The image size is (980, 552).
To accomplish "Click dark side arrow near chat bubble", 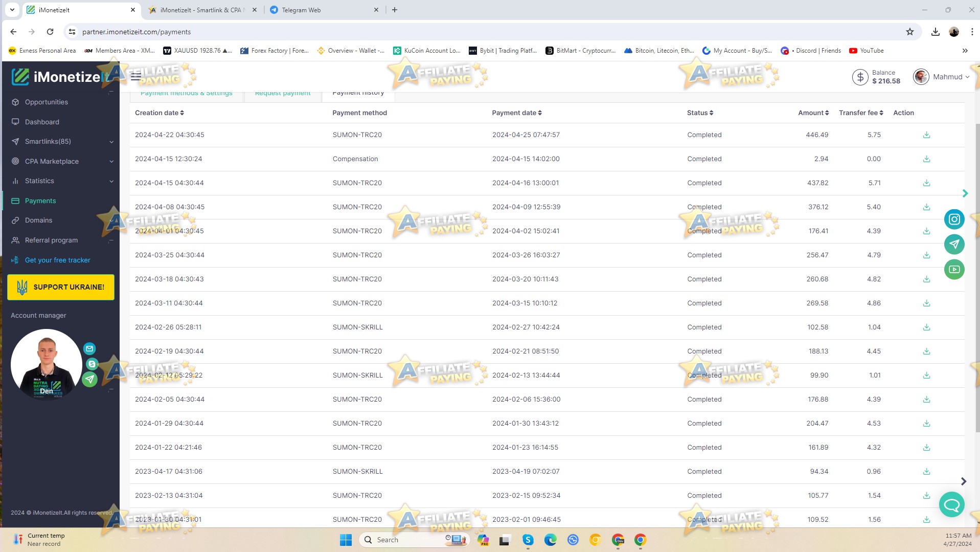I will [x=963, y=481].
